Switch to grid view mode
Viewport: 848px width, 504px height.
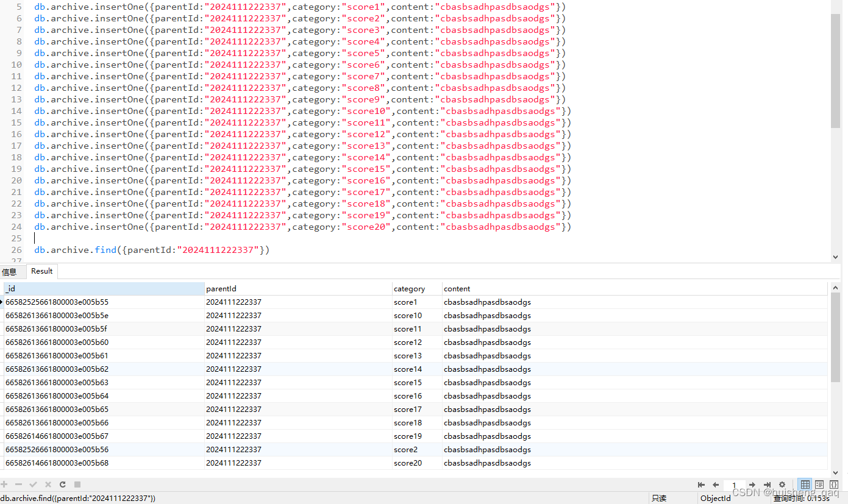(805, 485)
